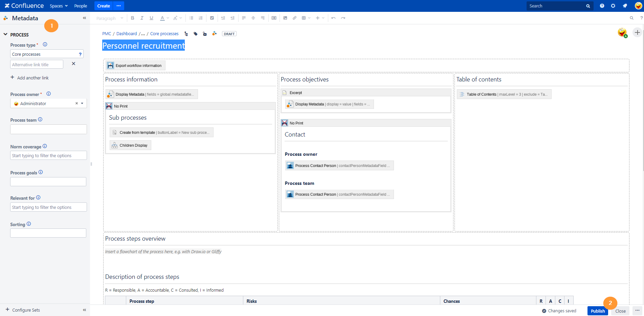Toggle italic text formatting
The image size is (644, 316).
tap(142, 18)
